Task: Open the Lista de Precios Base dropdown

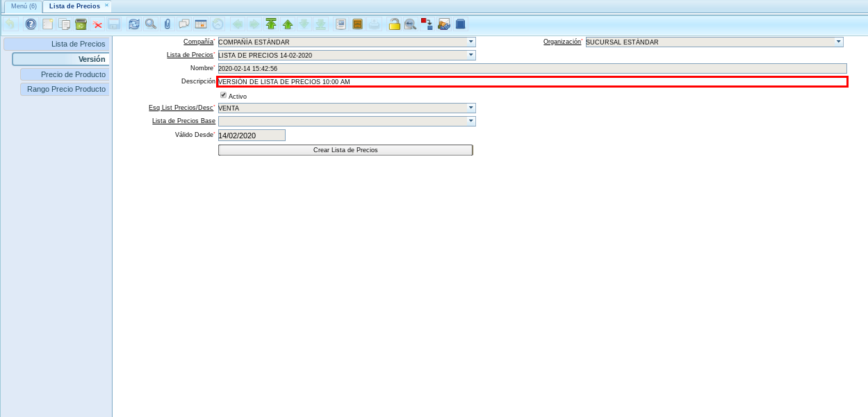Action: click(471, 121)
